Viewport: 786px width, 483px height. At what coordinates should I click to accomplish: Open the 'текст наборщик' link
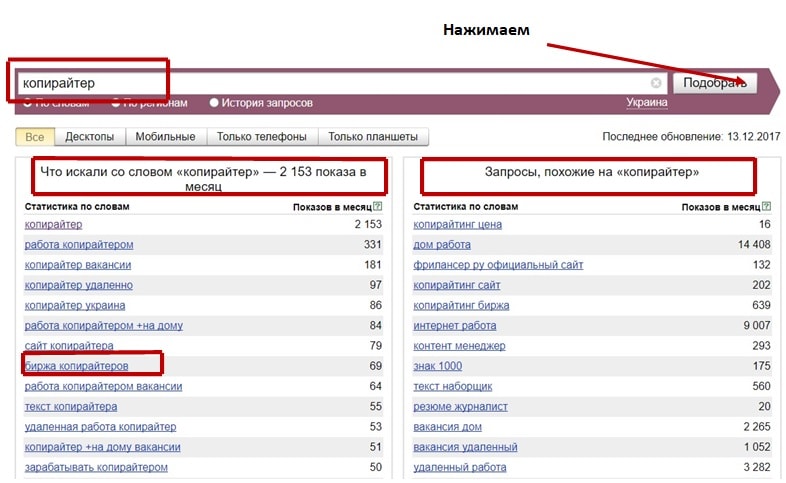453,386
